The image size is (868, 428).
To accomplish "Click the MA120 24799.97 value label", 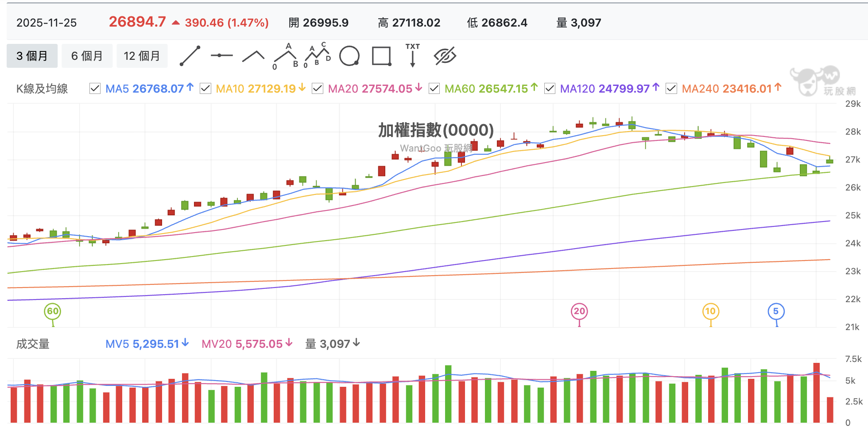I will click(x=610, y=89).
